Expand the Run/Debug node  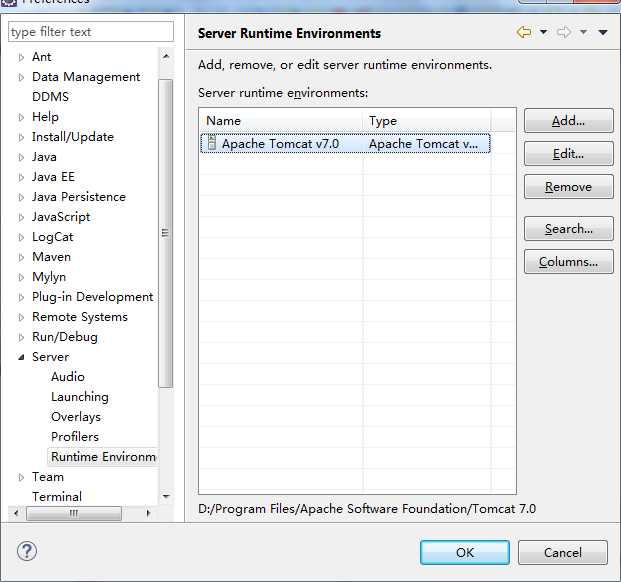point(21,337)
